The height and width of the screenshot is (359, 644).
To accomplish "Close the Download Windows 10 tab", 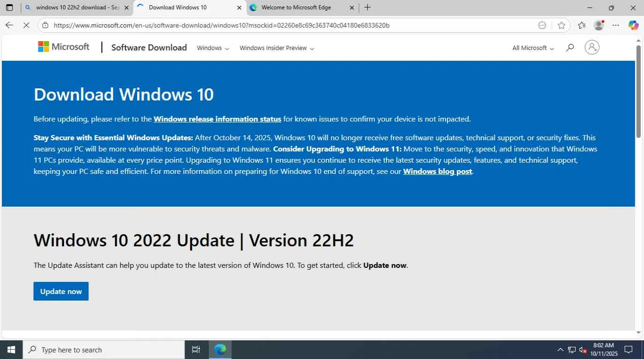I will click(239, 7).
